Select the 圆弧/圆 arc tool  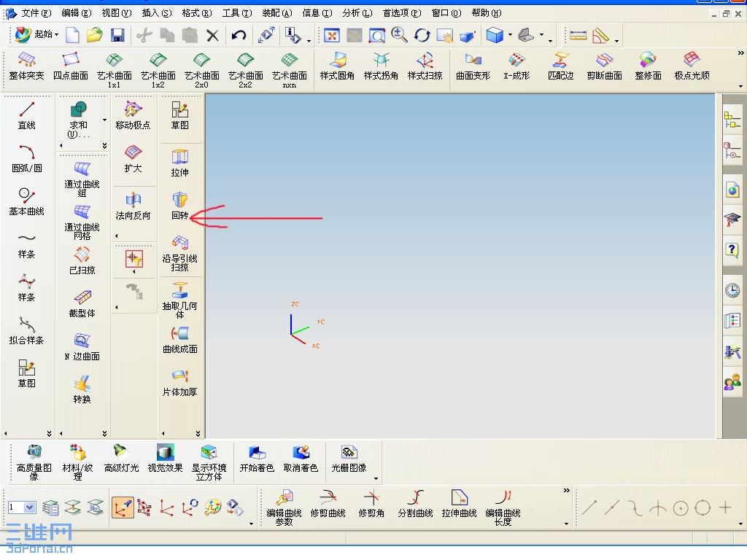tap(27, 159)
